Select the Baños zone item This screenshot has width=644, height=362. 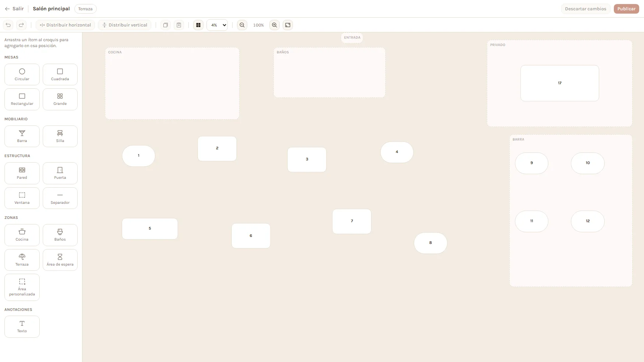click(x=60, y=235)
